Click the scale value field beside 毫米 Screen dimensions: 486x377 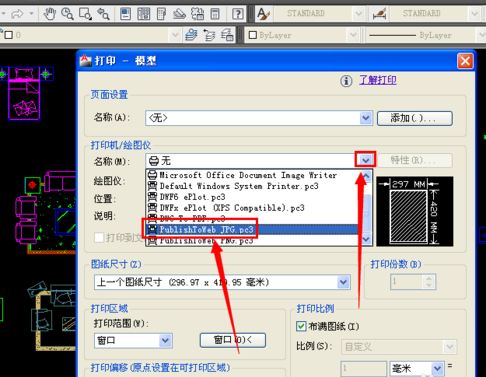coord(363,369)
